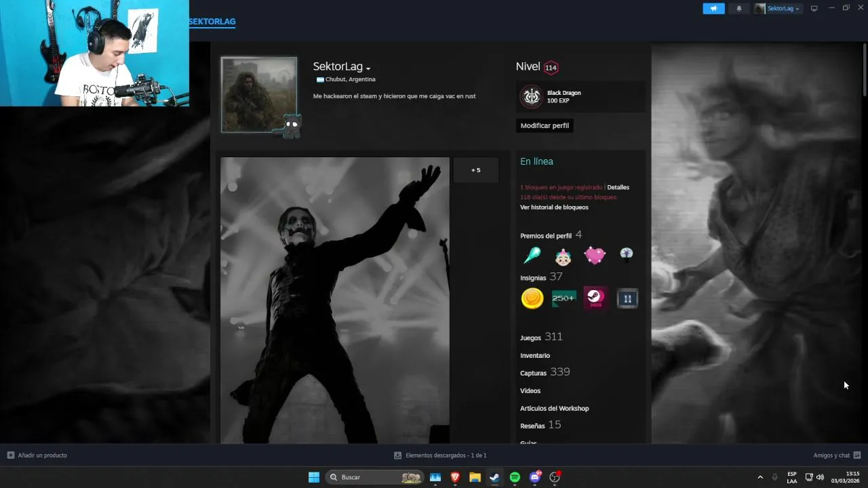Screen dimensions: 868x488
Task: Open Ver historial de bloqueos link
Action: (554, 207)
